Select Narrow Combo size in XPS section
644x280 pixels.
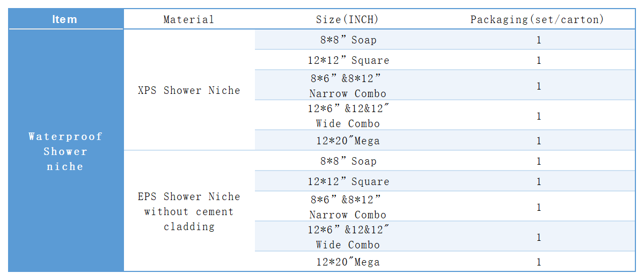pos(348,86)
